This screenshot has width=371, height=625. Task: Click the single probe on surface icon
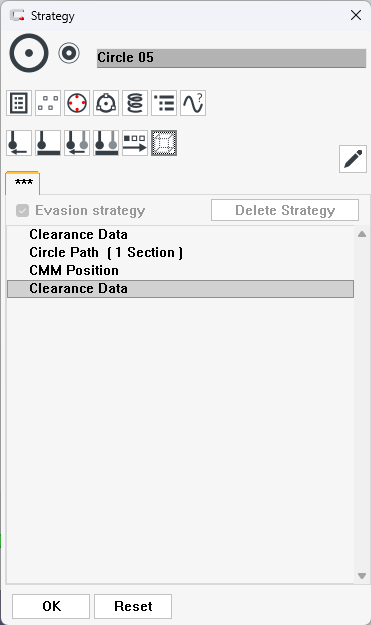point(48,143)
